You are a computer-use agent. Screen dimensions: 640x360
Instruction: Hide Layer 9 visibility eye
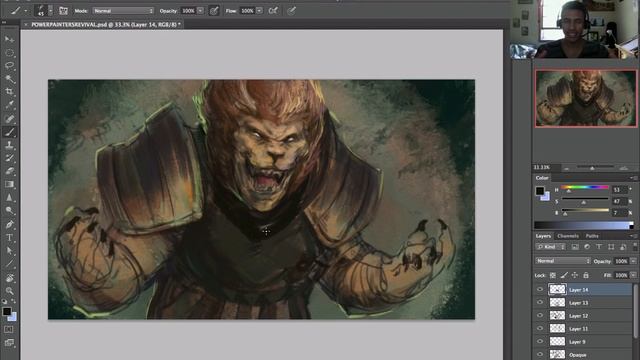click(540, 342)
